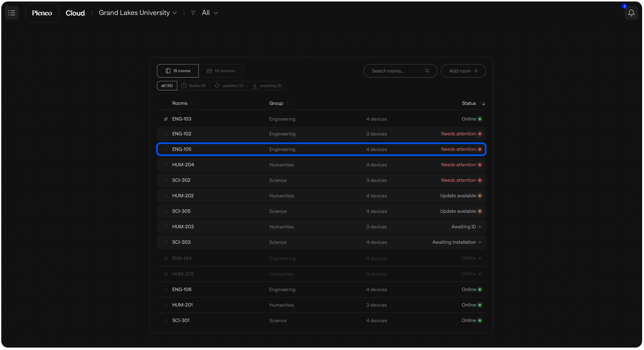The image size is (644, 350).
Task: Switch to the 55 devices tab
Action: point(221,71)
